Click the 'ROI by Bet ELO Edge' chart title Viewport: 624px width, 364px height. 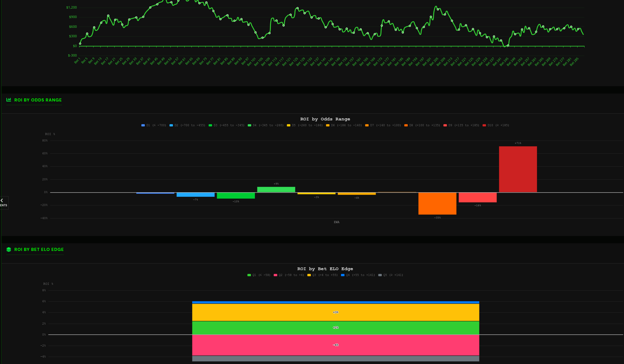[x=325, y=269]
